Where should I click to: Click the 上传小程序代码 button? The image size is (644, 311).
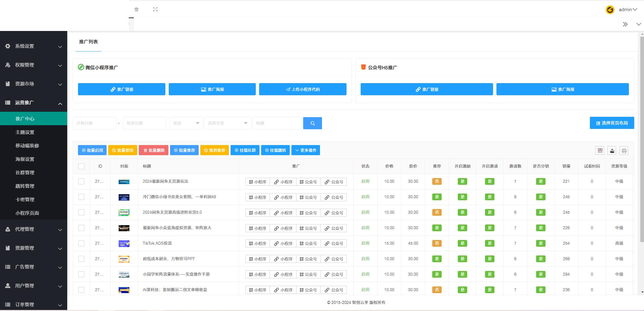[303, 89]
